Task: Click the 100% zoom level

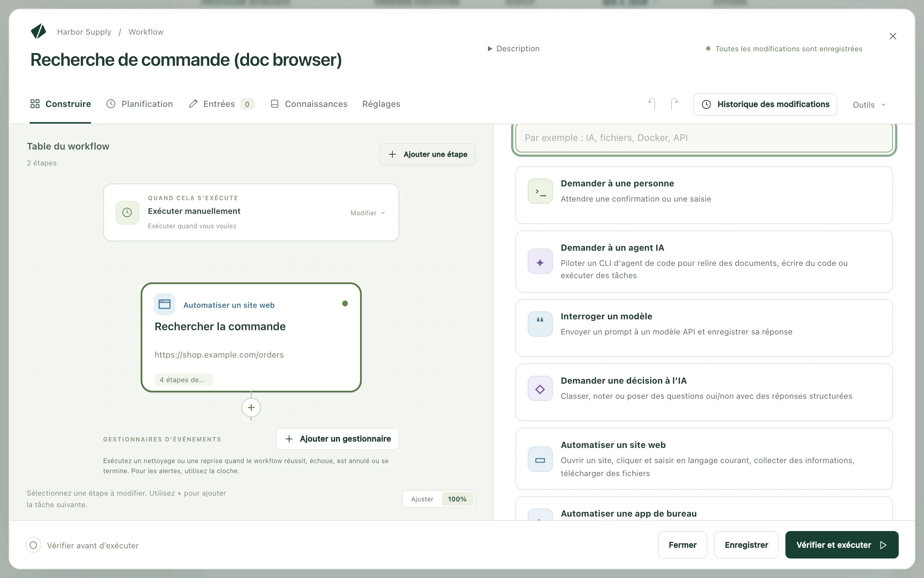Action: point(457,499)
